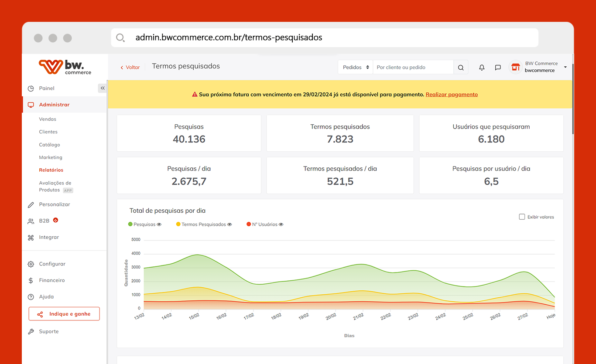596x364 pixels.
Task: Click the B2B people icon
Action: pyautogui.click(x=31, y=221)
